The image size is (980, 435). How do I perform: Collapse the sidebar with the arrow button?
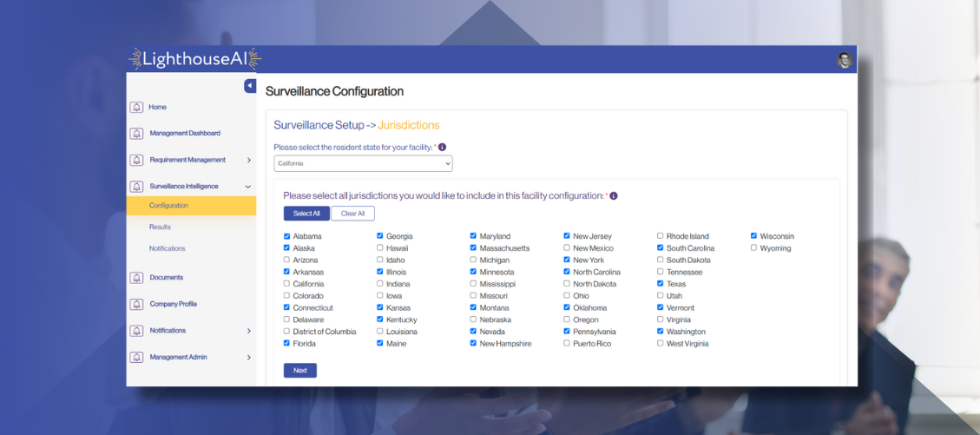click(x=250, y=86)
